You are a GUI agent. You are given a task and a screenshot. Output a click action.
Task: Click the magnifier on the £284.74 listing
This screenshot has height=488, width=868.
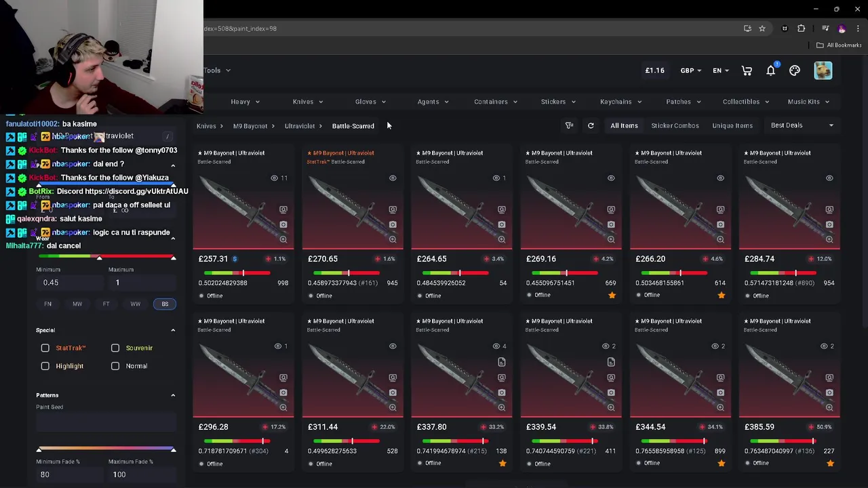tap(829, 239)
